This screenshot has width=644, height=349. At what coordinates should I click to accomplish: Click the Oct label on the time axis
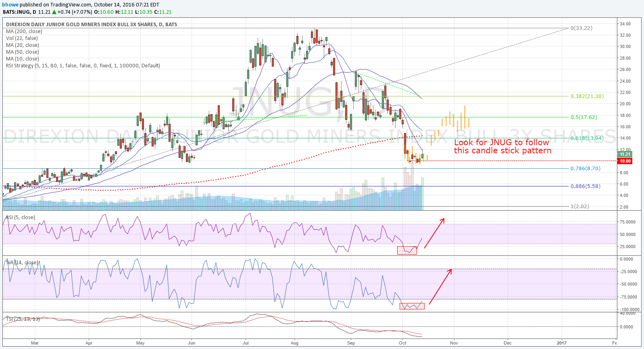pyautogui.click(x=402, y=343)
